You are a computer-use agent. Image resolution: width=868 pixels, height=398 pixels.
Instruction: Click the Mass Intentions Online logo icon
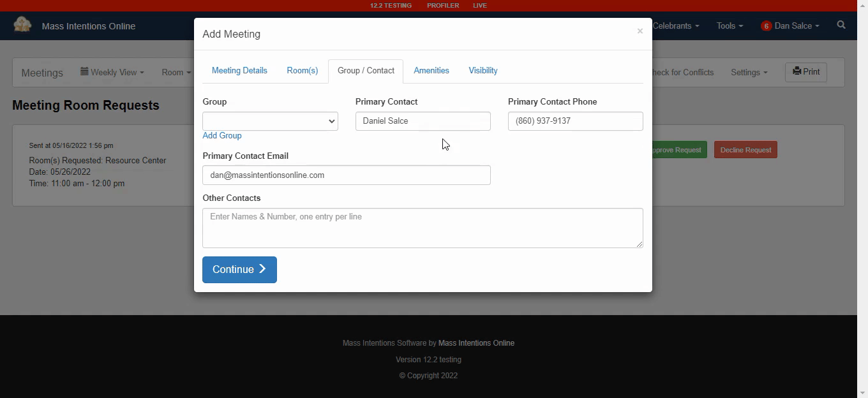(22, 25)
